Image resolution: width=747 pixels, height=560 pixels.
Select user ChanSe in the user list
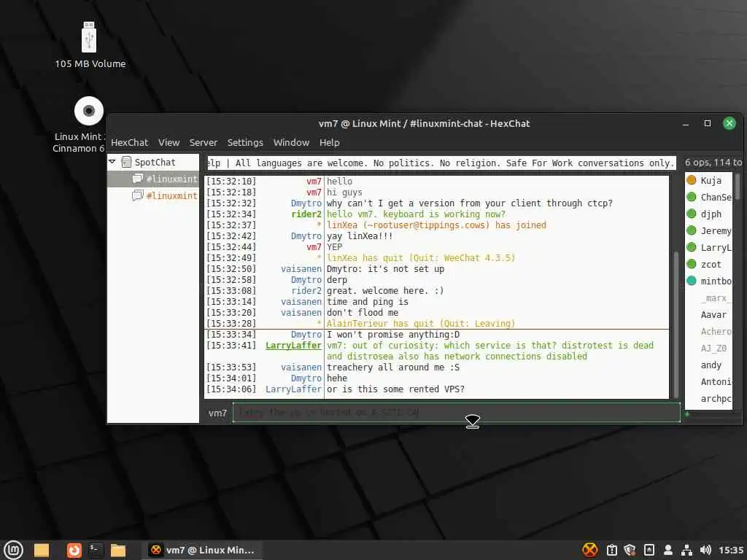pyautogui.click(x=709, y=197)
